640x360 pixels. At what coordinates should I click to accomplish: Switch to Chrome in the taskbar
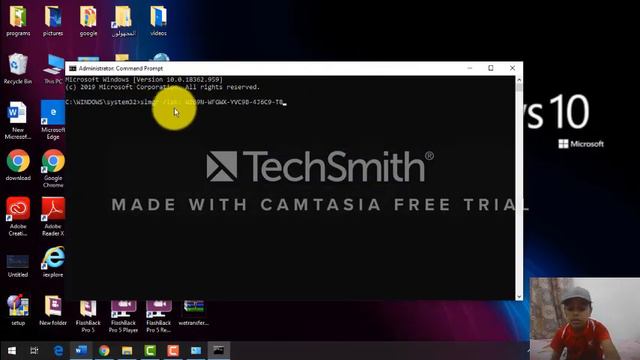(104, 351)
